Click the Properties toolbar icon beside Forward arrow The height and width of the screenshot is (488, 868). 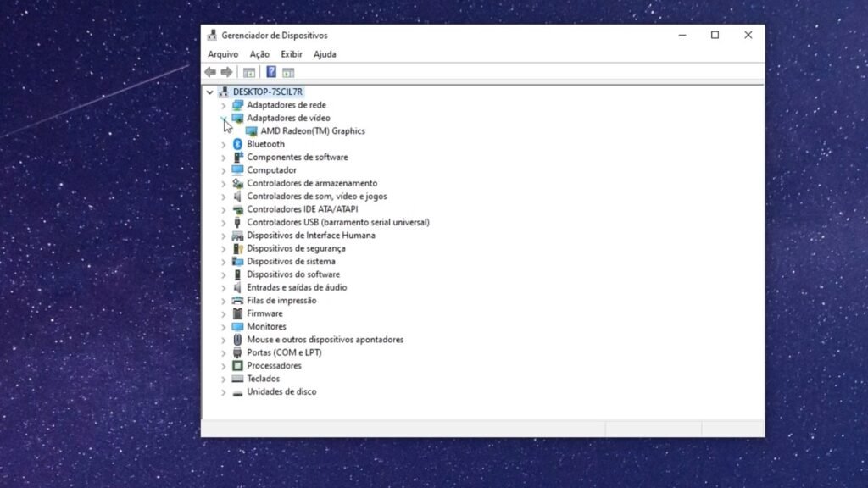(x=249, y=73)
